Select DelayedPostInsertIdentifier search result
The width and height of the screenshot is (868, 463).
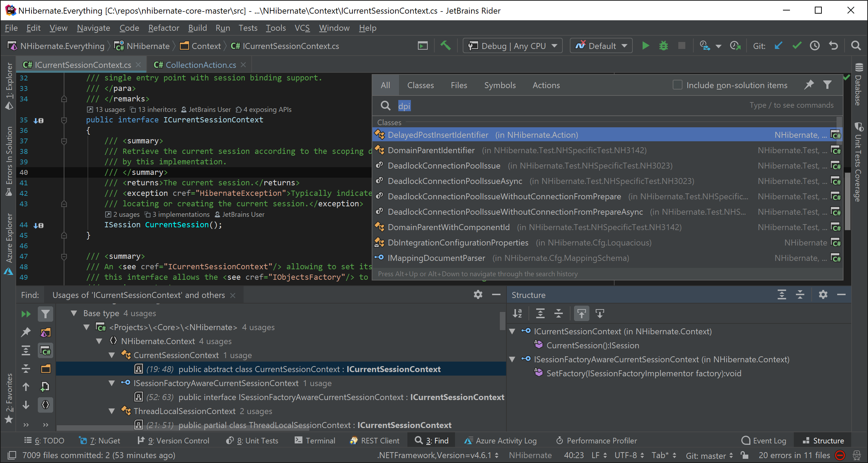(437, 134)
